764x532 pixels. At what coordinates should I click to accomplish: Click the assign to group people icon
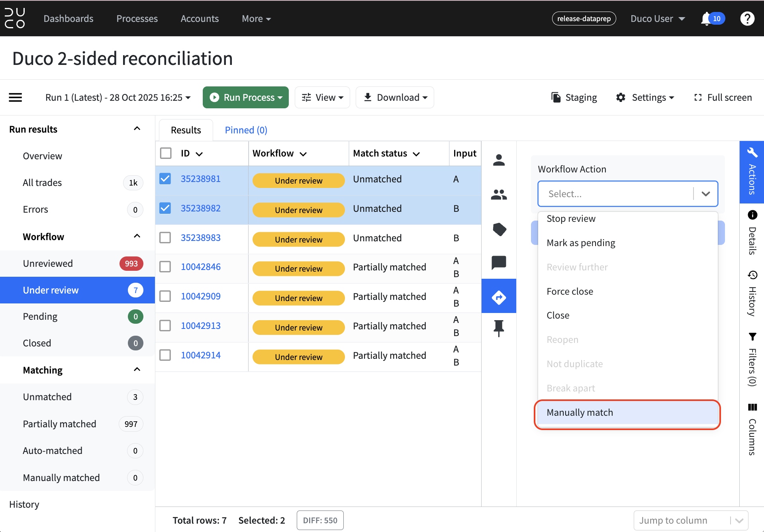point(499,194)
